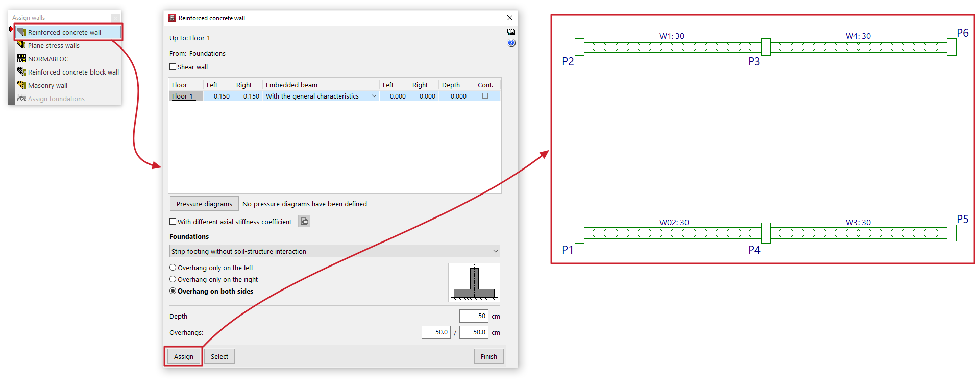Click the NORMABLOC block icon
Image resolution: width=980 pixels, height=387 pixels.
(21, 58)
